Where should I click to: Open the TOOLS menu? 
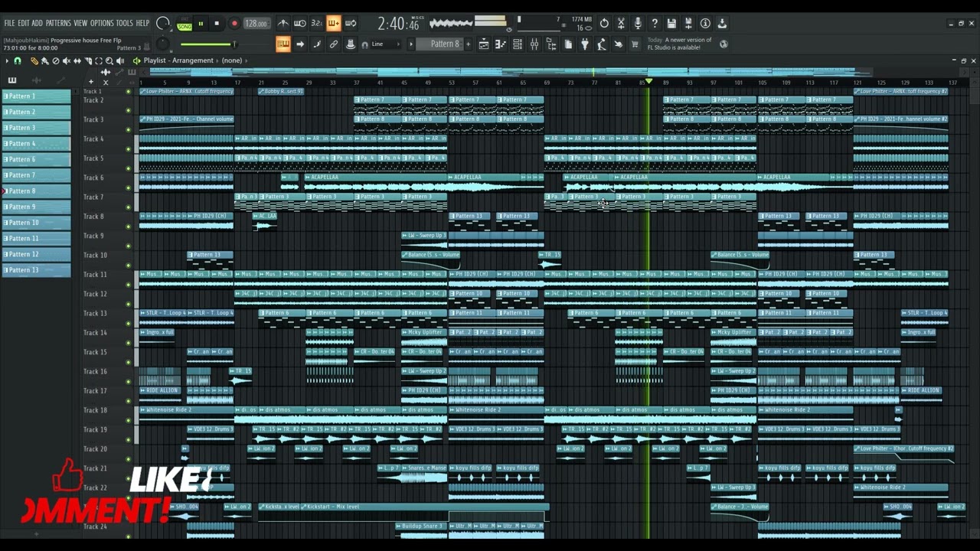click(124, 24)
